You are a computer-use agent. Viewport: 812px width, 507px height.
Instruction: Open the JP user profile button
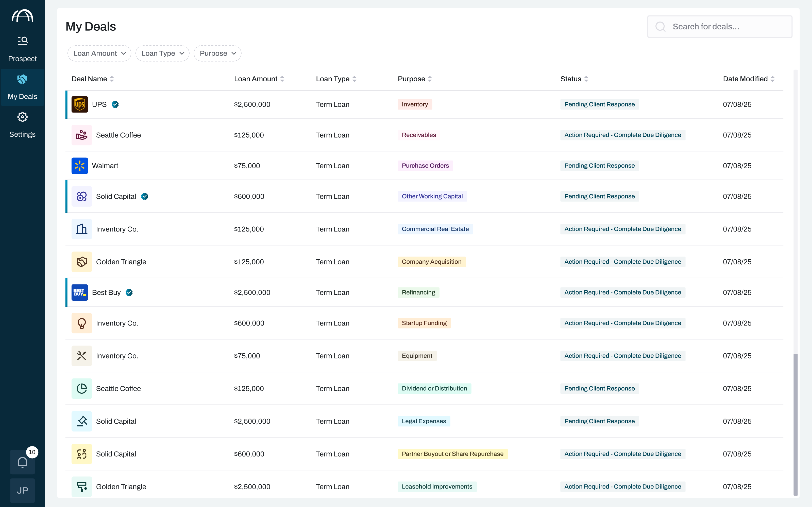(x=23, y=490)
